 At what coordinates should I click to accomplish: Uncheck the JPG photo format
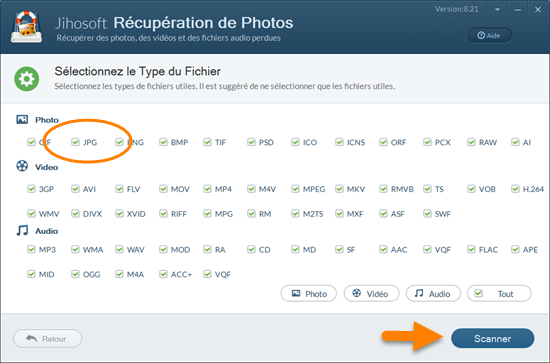pos(75,142)
